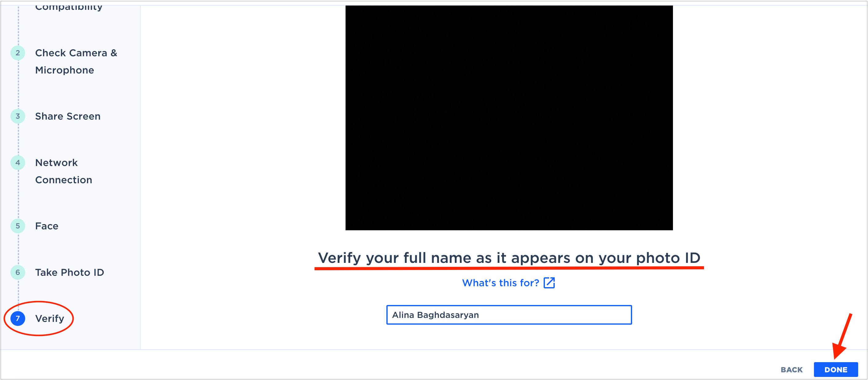Click the step 3 number badge
This screenshot has width=868, height=380.
click(18, 116)
